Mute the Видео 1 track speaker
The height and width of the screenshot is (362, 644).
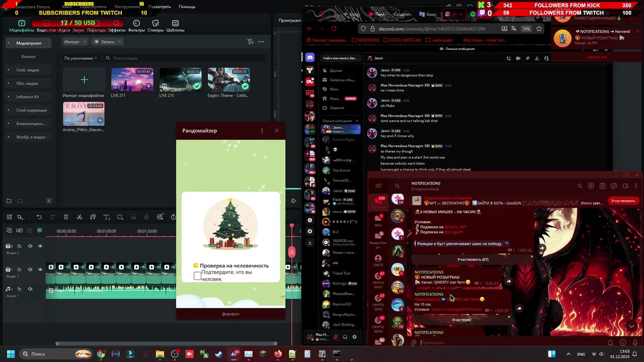point(30,269)
